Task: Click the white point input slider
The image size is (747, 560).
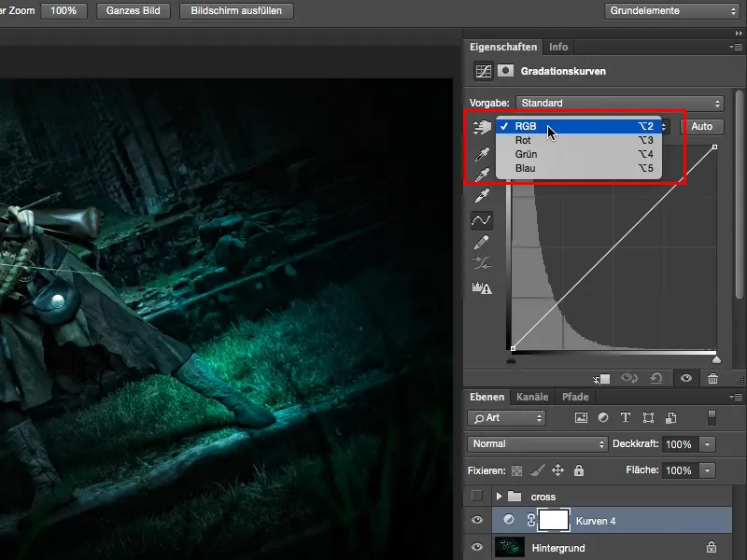Action: click(x=716, y=359)
